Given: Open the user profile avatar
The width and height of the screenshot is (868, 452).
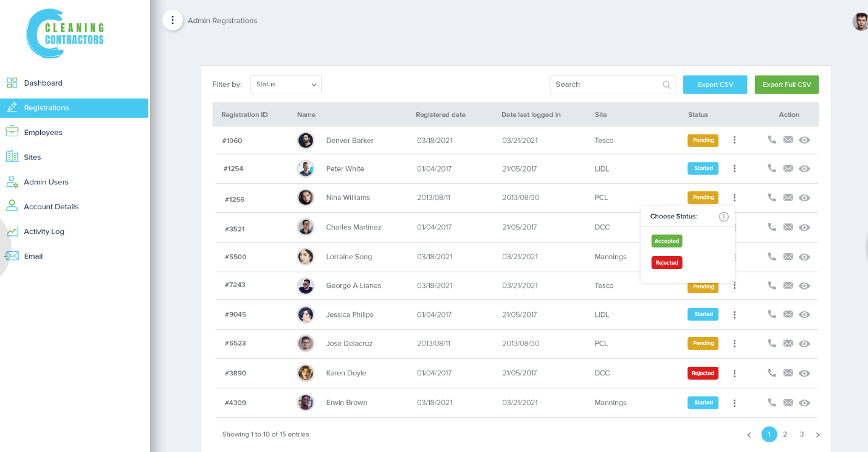Looking at the screenshot, I should [x=860, y=22].
